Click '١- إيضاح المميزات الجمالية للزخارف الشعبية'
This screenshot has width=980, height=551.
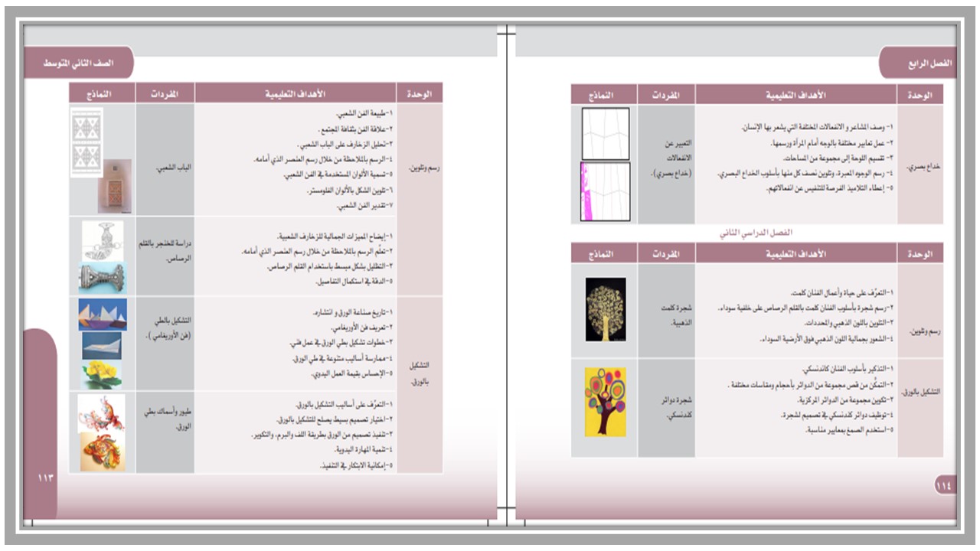(335, 236)
